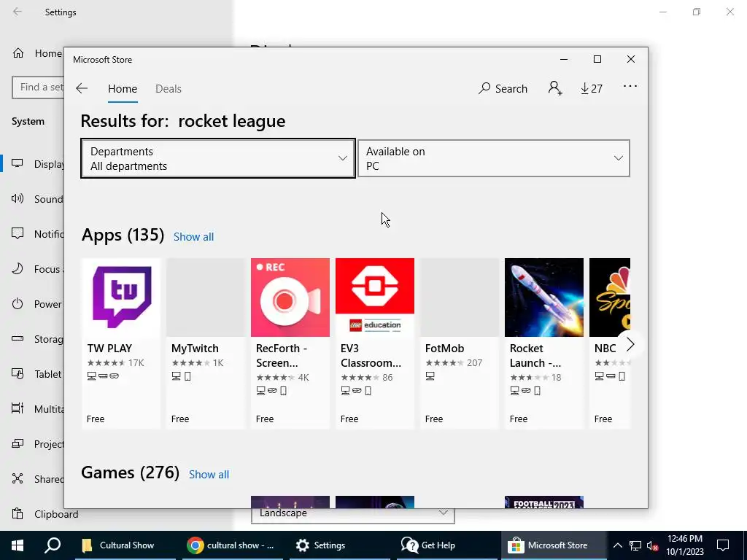Open the NBC Sports app tile
The width and height of the screenshot is (747, 560).
[610, 343]
